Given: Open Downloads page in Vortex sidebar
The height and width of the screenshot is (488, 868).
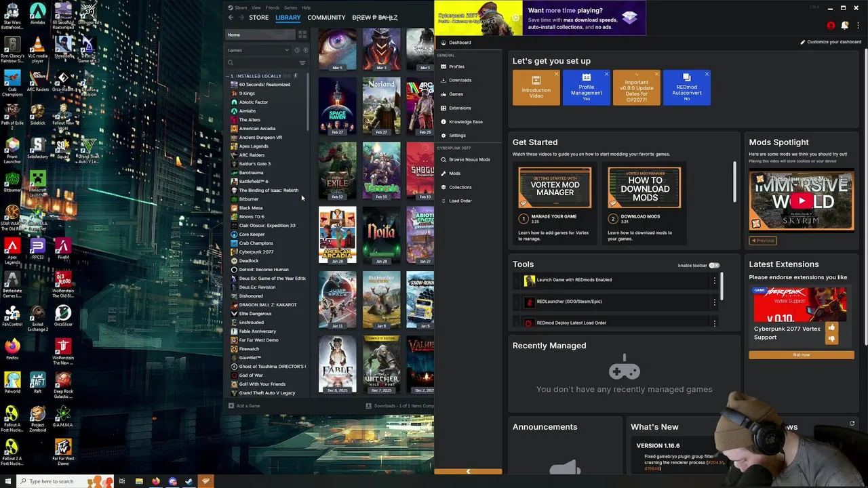Looking at the screenshot, I should tap(468, 80).
